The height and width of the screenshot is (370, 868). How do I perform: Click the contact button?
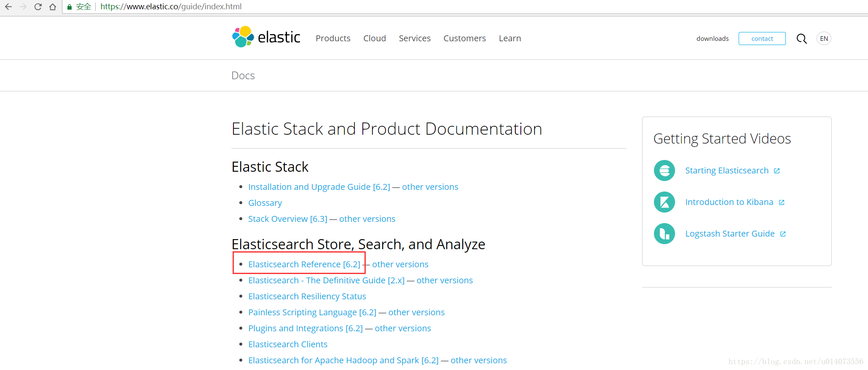(762, 38)
